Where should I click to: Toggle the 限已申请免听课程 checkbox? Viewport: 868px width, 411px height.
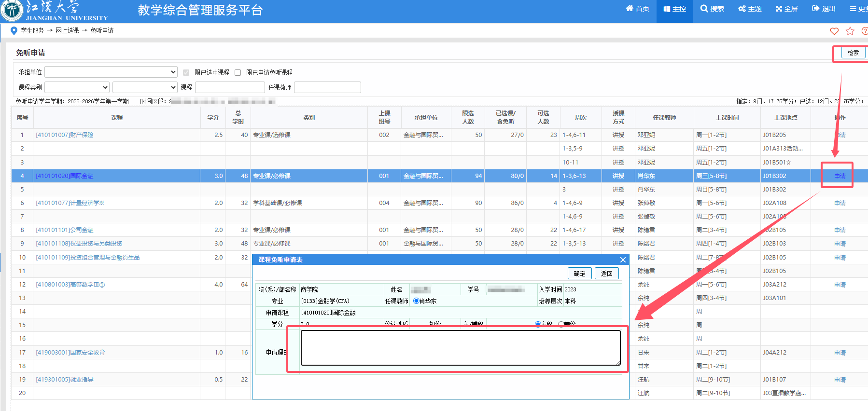pos(238,73)
